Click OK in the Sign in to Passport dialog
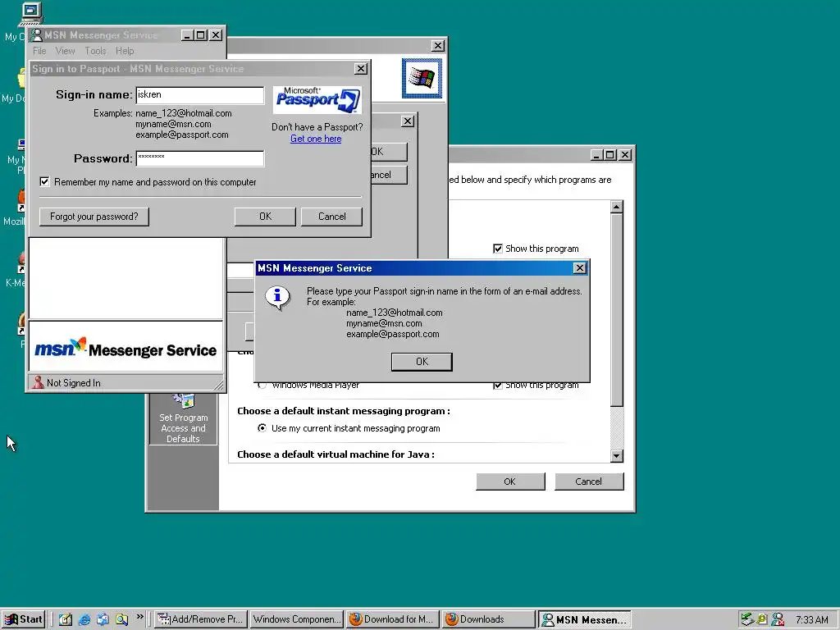The width and height of the screenshot is (840, 630). (265, 217)
